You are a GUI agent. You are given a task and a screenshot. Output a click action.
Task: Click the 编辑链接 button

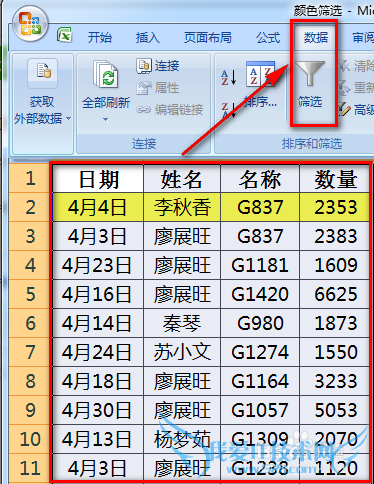point(170,109)
